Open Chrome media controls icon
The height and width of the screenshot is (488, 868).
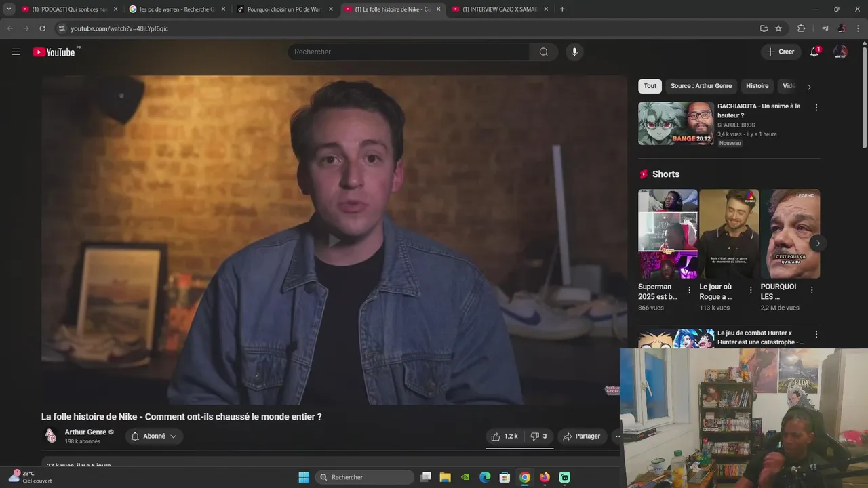[825, 28]
